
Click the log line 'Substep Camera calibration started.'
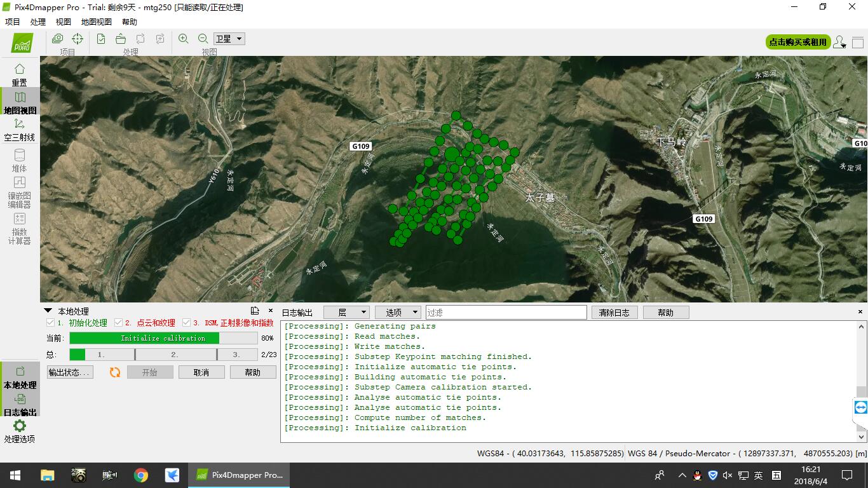coord(408,387)
